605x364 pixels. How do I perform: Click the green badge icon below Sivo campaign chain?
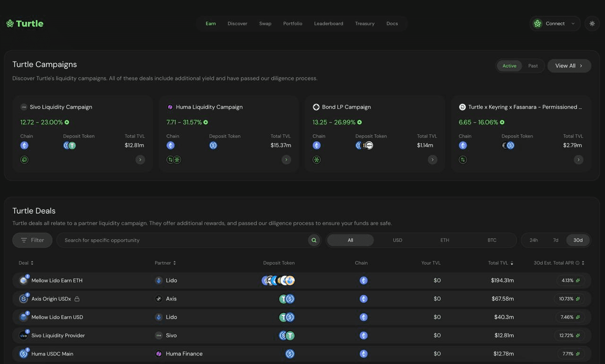tap(25, 160)
